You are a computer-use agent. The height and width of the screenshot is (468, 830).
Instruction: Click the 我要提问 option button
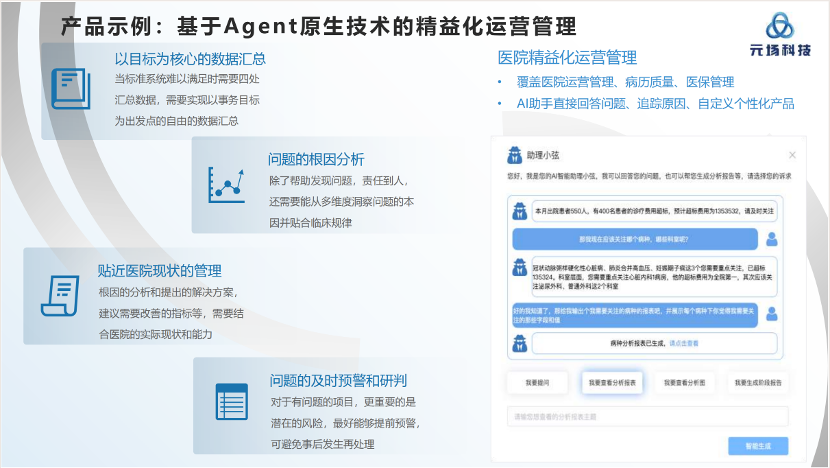537,382
